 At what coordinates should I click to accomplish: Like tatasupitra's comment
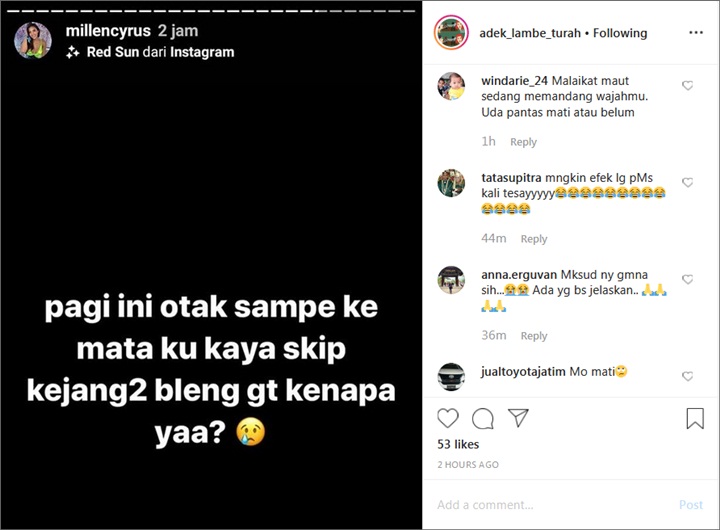(x=687, y=182)
